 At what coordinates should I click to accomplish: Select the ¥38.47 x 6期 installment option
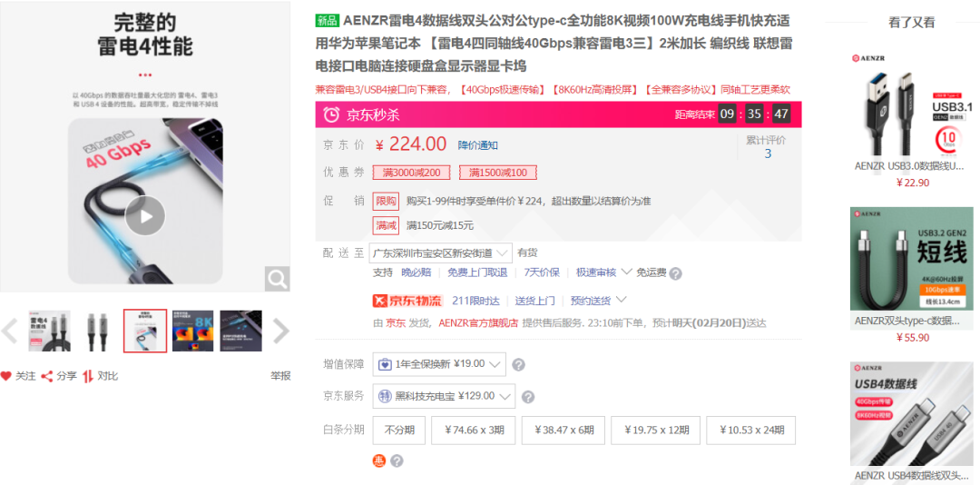coord(563,430)
